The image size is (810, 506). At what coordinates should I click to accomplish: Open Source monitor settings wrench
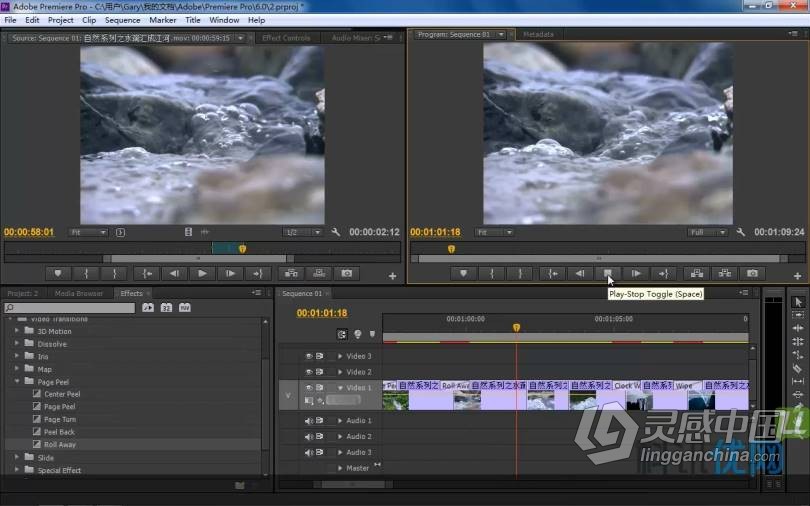(x=336, y=232)
